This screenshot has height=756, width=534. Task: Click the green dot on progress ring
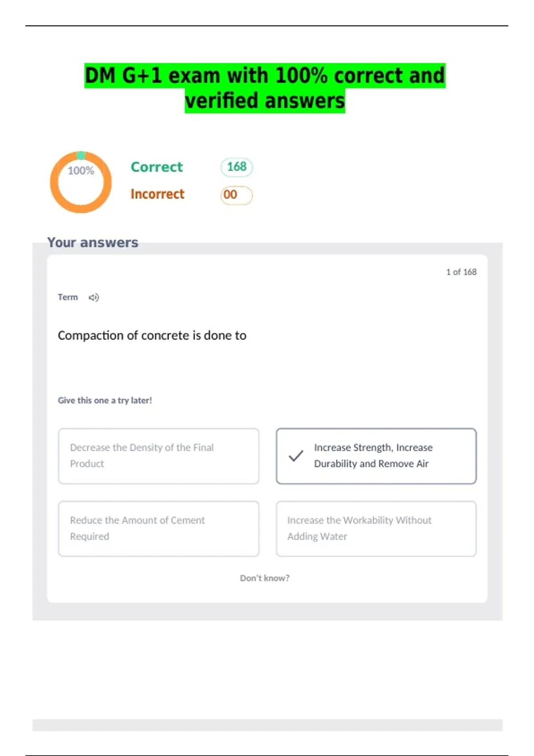coord(81,155)
